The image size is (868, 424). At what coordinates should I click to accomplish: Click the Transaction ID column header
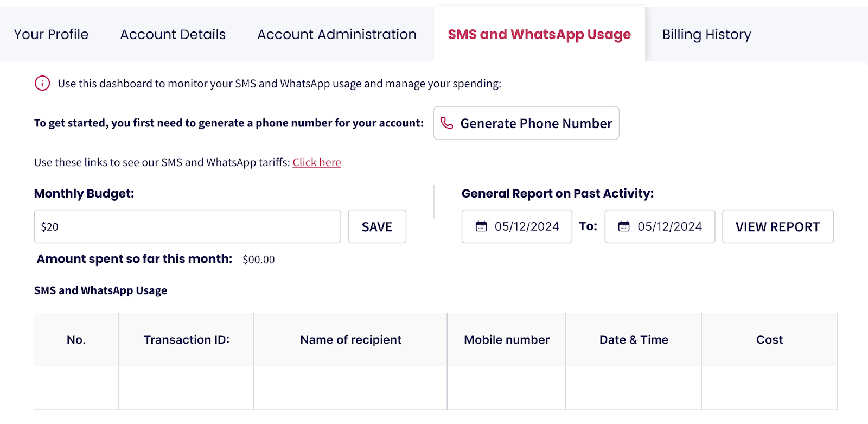[x=186, y=339]
